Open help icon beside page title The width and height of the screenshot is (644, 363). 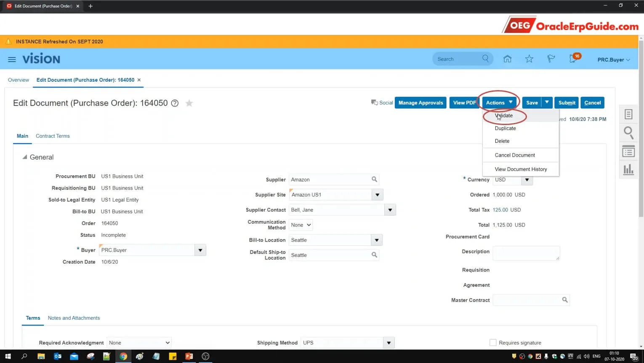(175, 103)
